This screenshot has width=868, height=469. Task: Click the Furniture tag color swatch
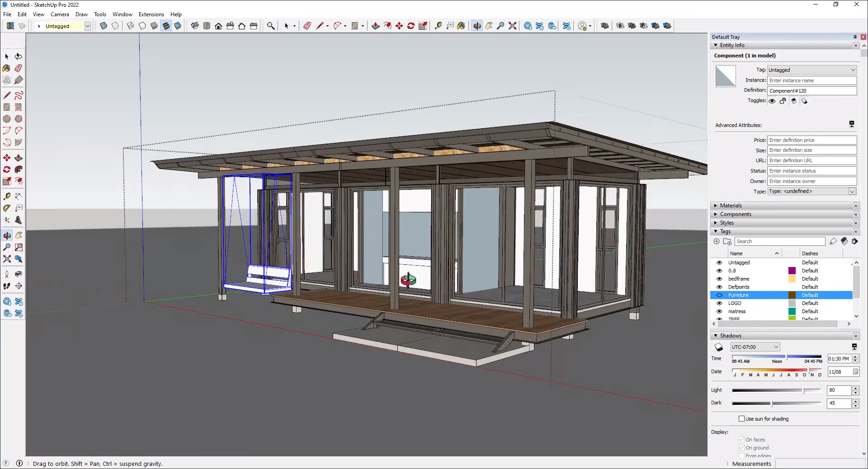click(x=792, y=295)
